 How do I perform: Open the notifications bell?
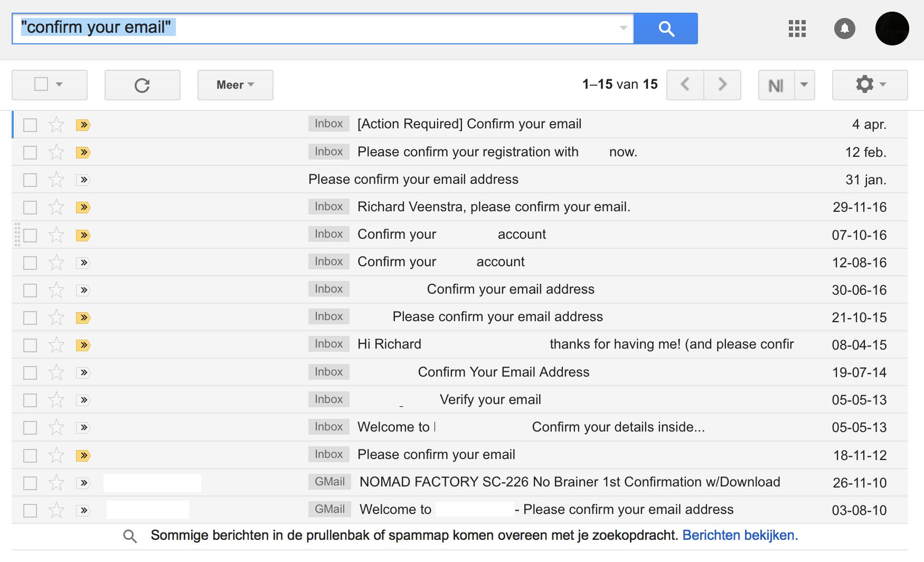(x=844, y=29)
